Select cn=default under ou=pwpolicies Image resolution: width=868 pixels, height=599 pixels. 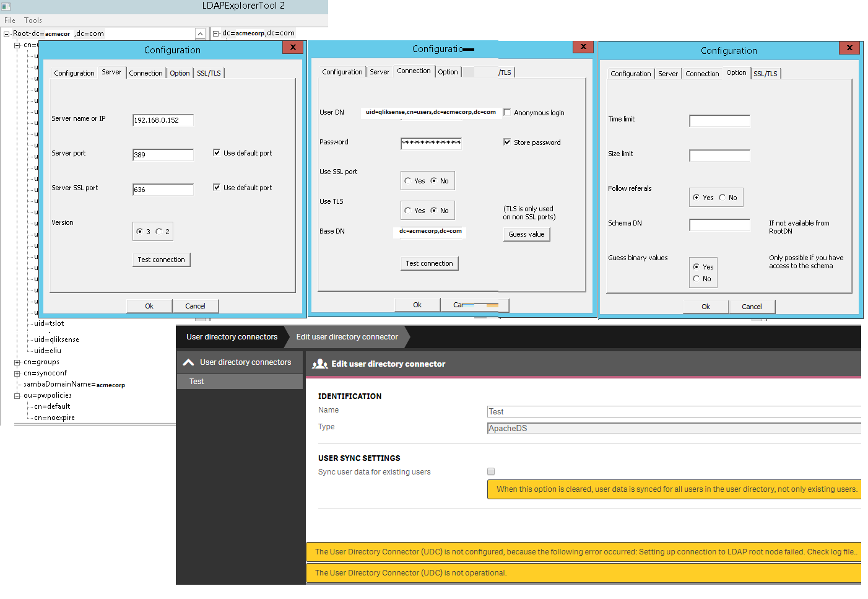pos(52,406)
